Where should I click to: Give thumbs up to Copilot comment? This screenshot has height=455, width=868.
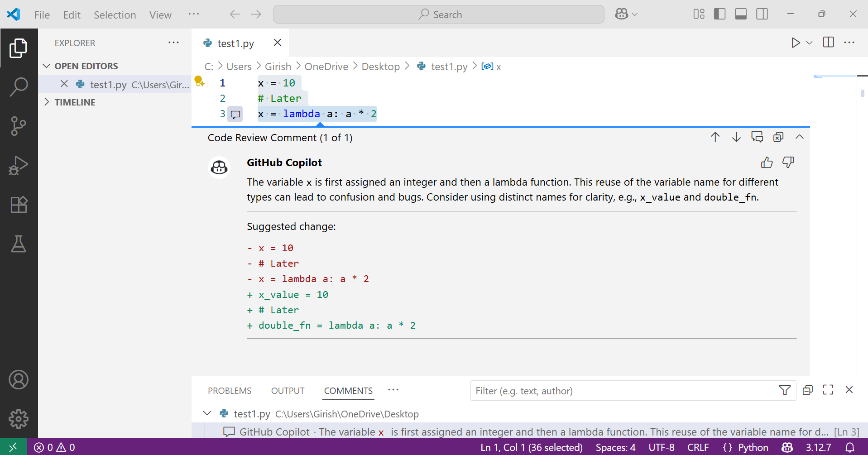pyautogui.click(x=767, y=162)
